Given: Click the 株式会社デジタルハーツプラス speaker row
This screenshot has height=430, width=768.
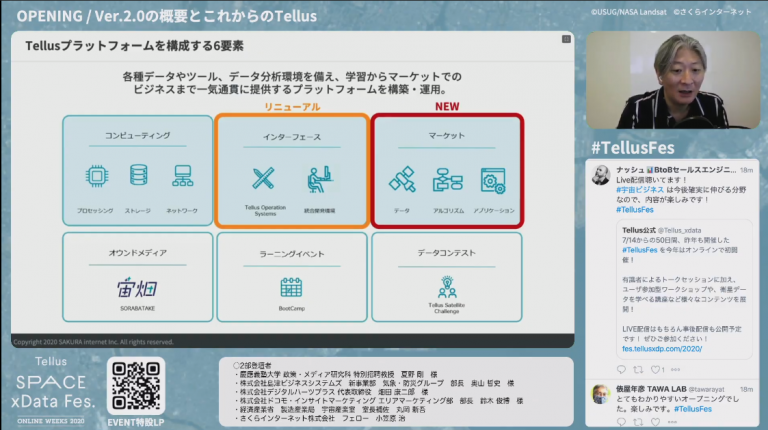Looking at the screenshot, I should pos(331,392).
